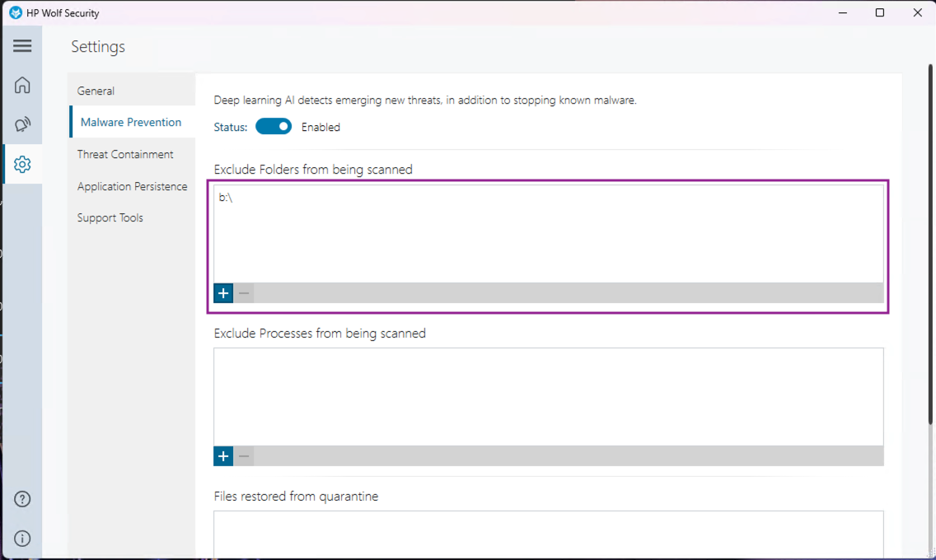Viewport: 936px width, 560px height.
Task: Add a process exclusion with the plus button
Action: (x=223, y=456)
